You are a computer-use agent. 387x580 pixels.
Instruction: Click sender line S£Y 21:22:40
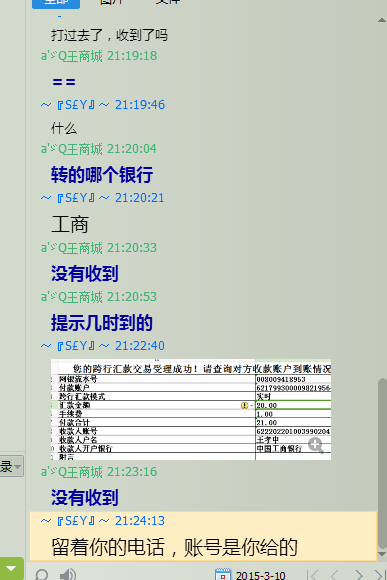pyautogui.click(x=103, y=346)
